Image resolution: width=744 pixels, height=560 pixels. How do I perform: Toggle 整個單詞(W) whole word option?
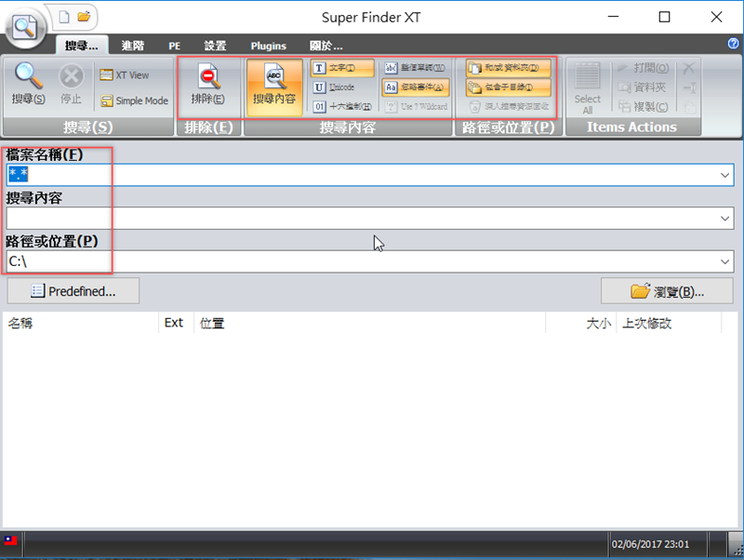[x=415, y=68]
